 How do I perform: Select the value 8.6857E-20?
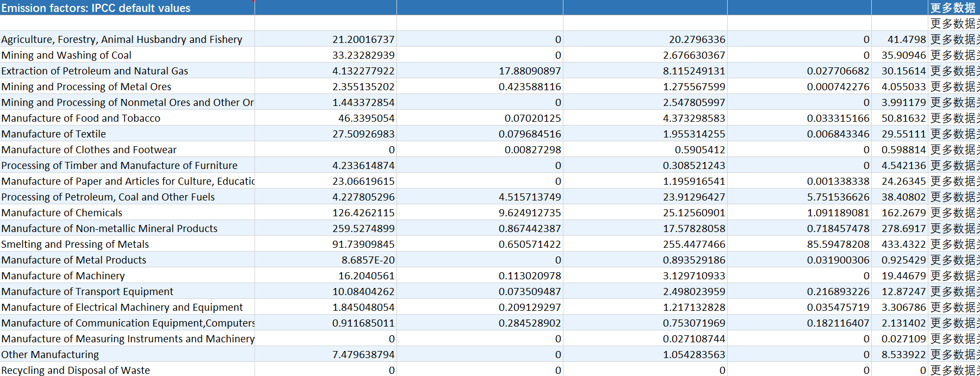[326, 260]
